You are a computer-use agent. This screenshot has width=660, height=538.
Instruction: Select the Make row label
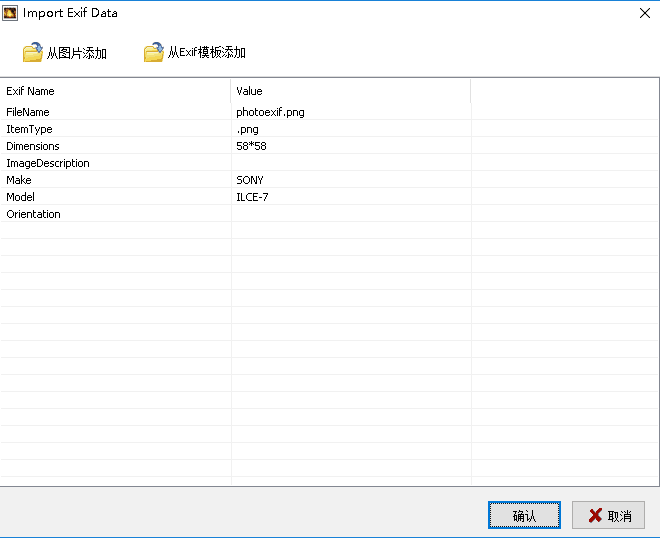19,180
